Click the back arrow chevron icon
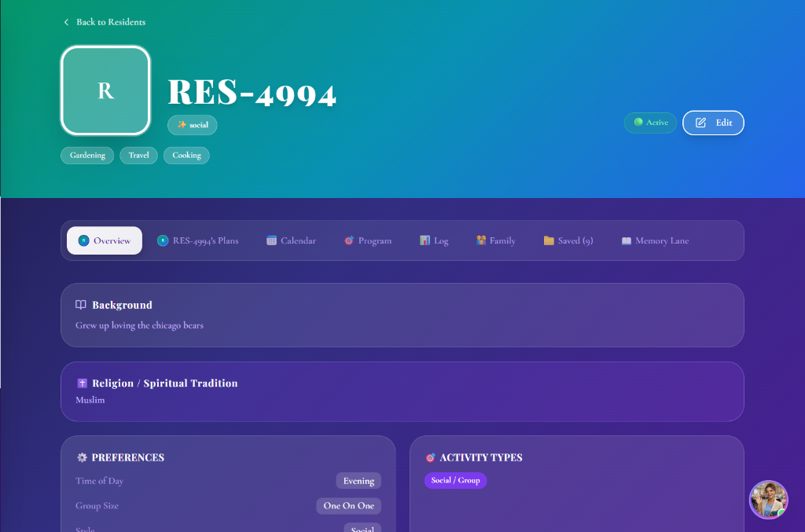The height and width of the screenshot is (532, 805). tap(66, 22)
